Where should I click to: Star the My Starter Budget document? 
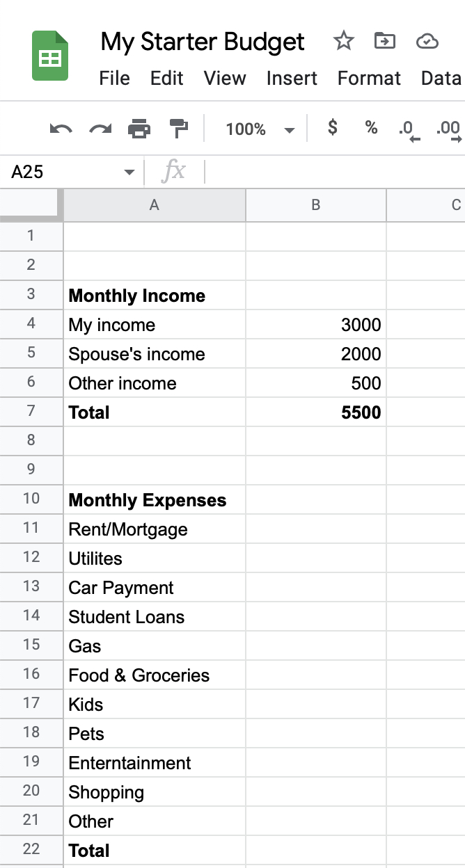[x=343, y=42]
